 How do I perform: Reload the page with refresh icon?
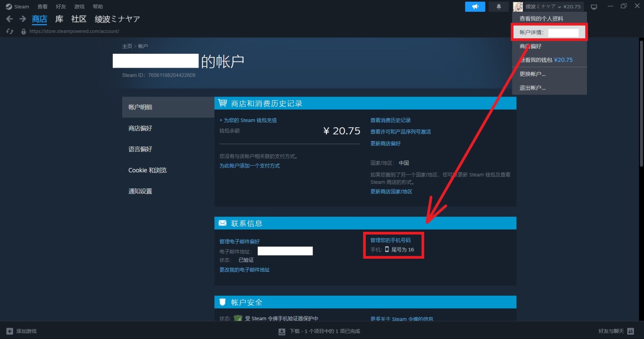pos(10,32)
